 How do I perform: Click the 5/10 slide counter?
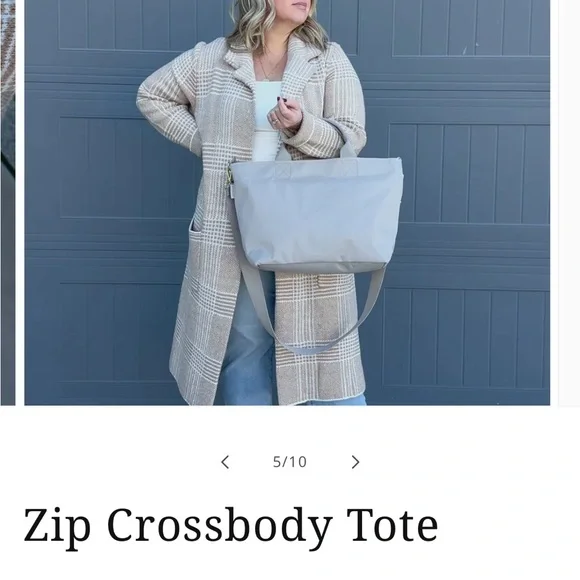click(290, 462)
